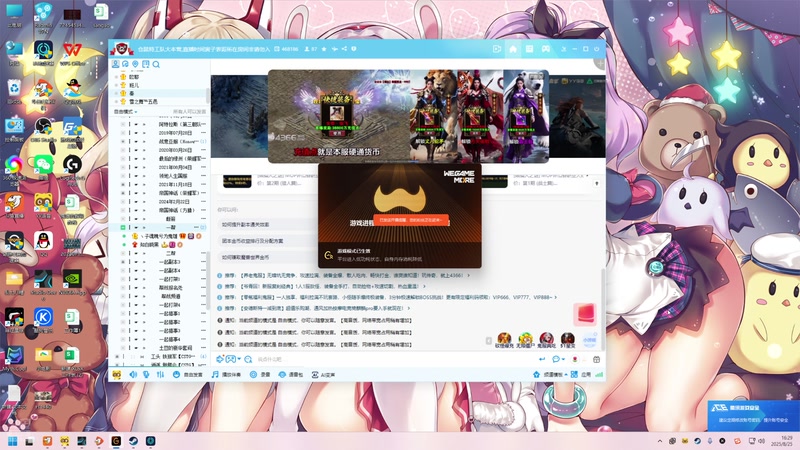
Task: Open the 自由模式 mode dropdown
Action: pos(126,111)
